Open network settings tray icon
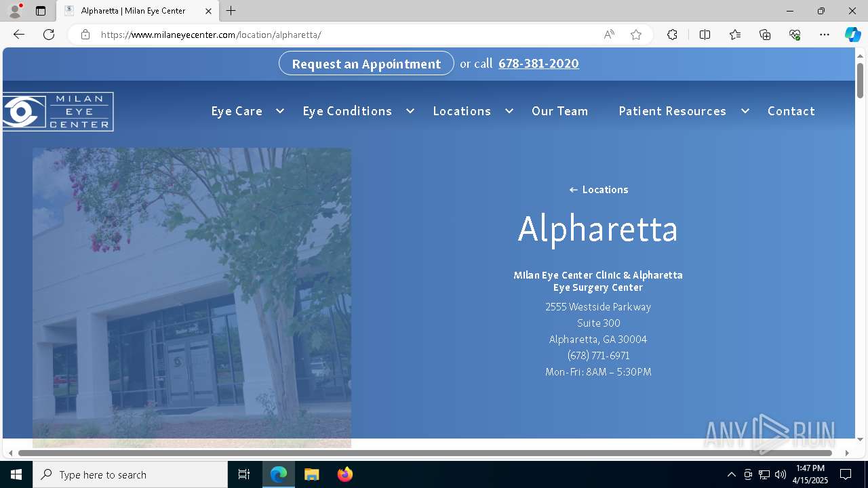 [764, 474]
